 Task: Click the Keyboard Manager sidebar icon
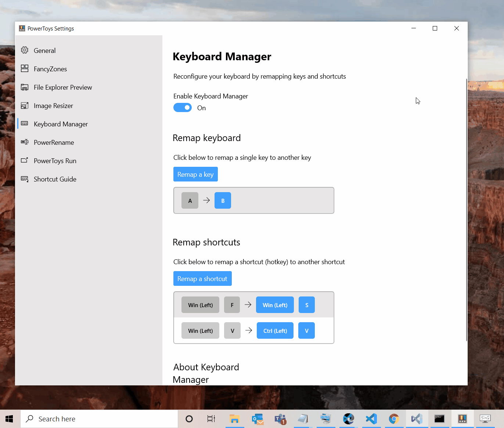tap(25, 124)
